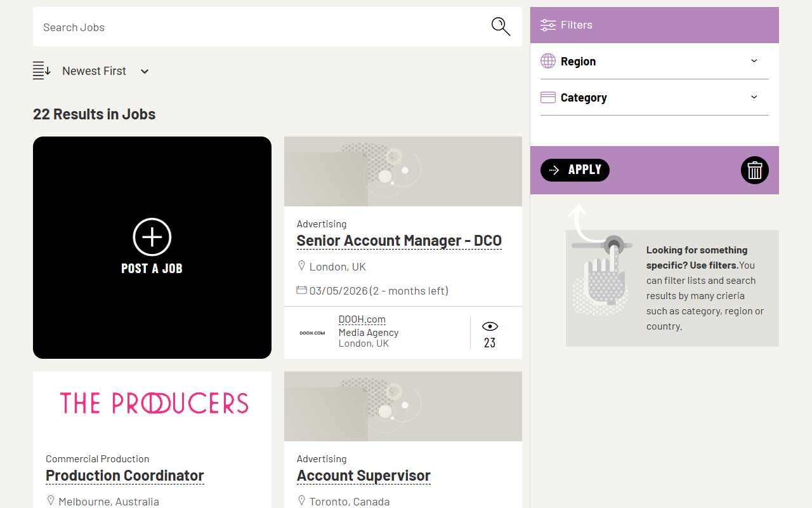812x508 pixels.
Task: Click the DOOH.com company logo
Action: [x=312, y=332]
